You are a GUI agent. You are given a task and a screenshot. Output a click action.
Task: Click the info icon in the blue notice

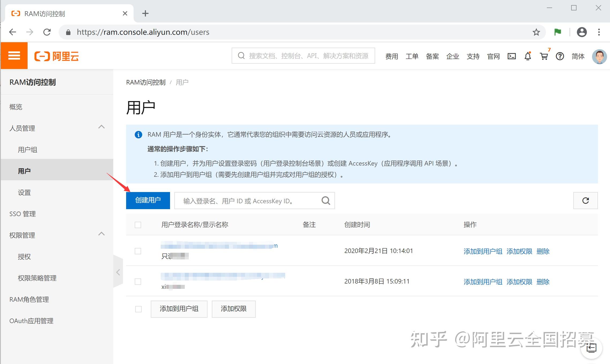138,135
